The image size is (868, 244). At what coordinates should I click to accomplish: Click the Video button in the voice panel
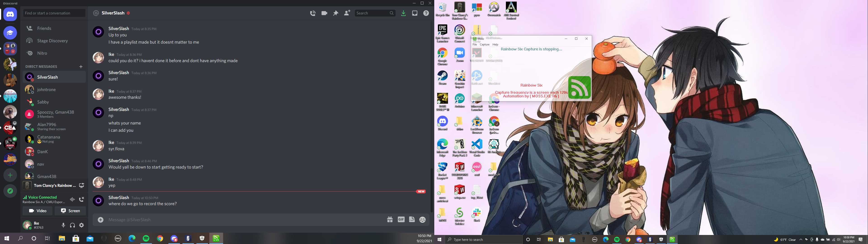click(37, 211)
